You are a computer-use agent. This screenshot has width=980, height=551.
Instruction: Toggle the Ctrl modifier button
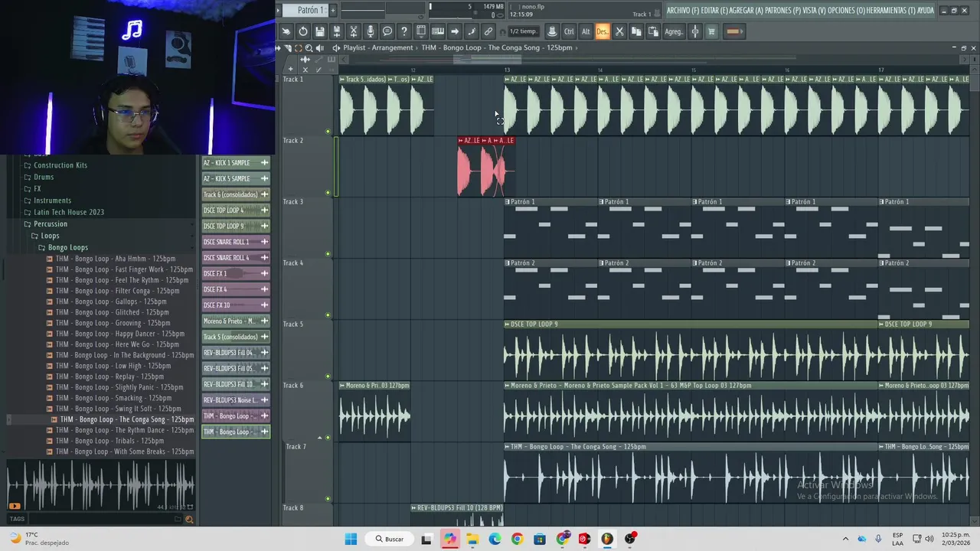[569, 31]
